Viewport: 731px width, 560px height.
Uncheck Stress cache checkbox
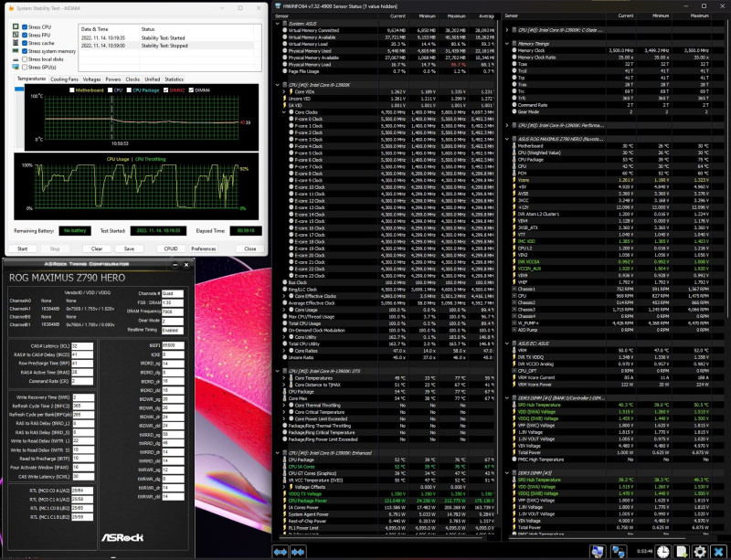(25, 43)
